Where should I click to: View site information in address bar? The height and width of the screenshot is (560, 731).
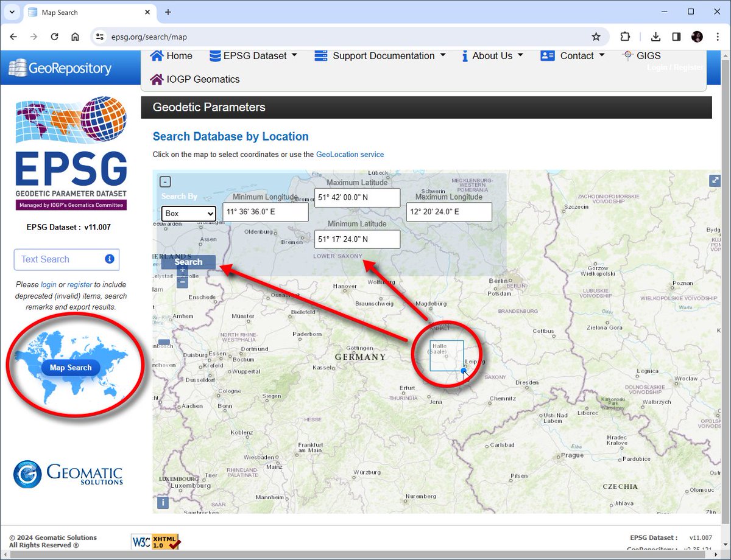[x=101, y=37]
